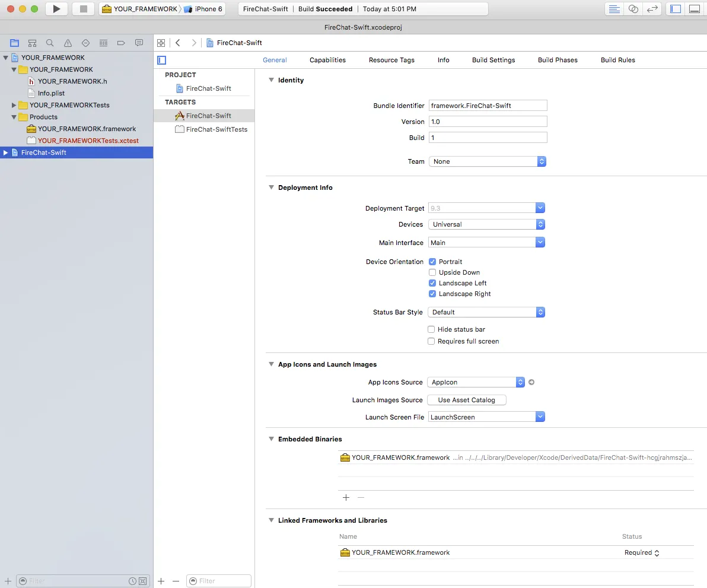Uncheck Landscape Right orientation
Viewport: 707px width, 588px height.
tap(432, 294)
